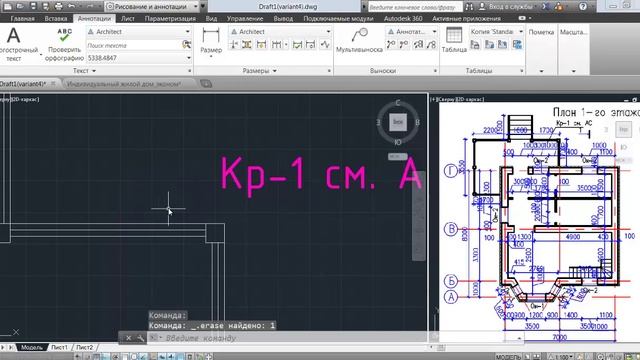Click the align multileaders icon
This screenshot has width=640, height=360.
coord(418,44)
